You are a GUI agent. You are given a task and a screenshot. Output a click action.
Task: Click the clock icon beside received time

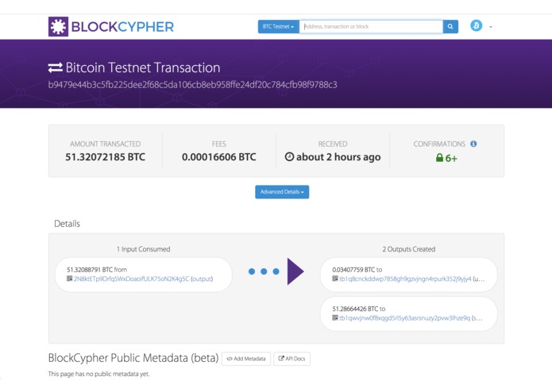click(x=289, y=156)
